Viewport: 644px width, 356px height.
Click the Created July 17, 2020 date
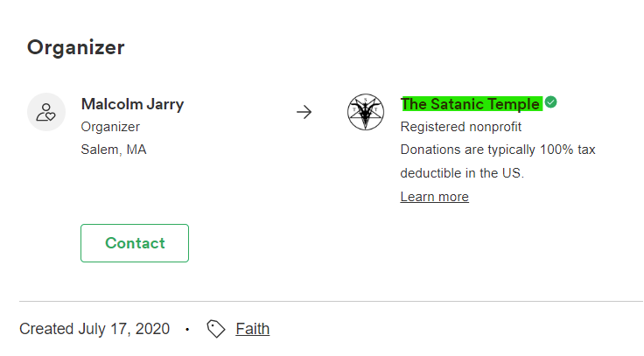94,329
